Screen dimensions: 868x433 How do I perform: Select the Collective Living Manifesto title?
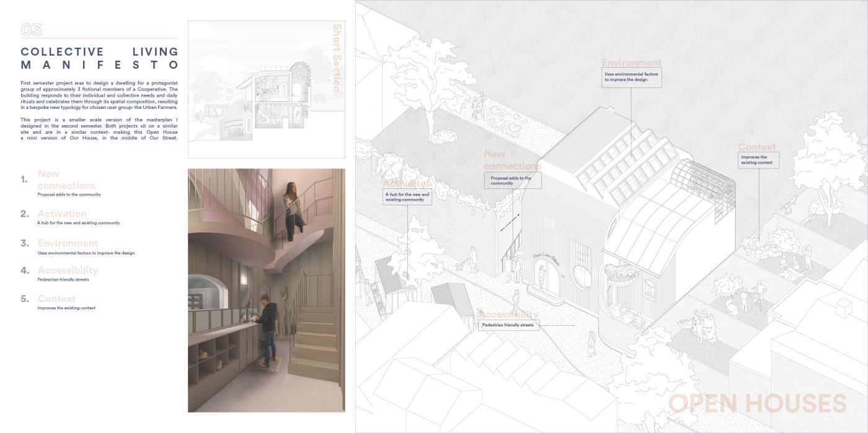coord(99,58)
